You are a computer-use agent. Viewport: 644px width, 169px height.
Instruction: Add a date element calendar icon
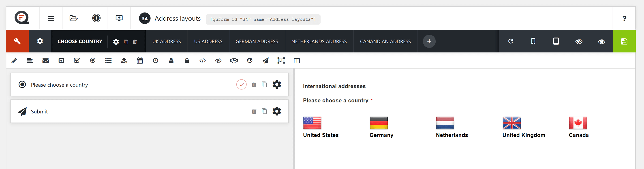pyautogui.click(x=140, y=61)
